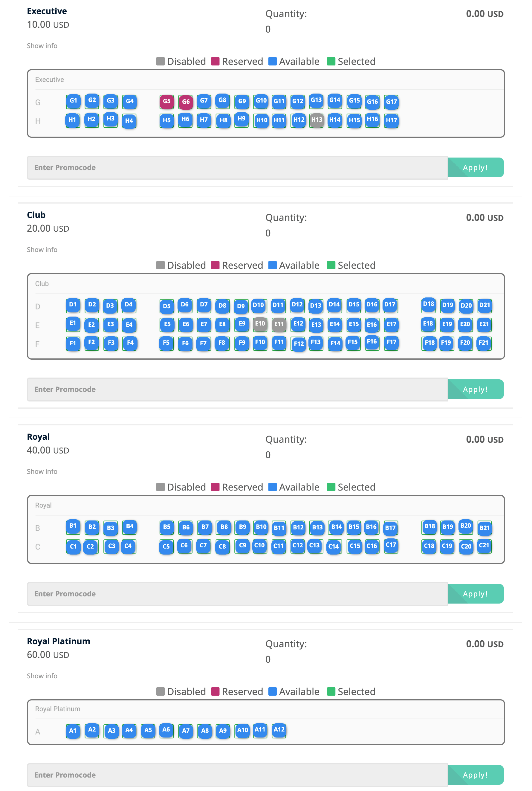Expand Show info under Royal
The height and width of the screenshot is (791, 532).
click(42, 472)
